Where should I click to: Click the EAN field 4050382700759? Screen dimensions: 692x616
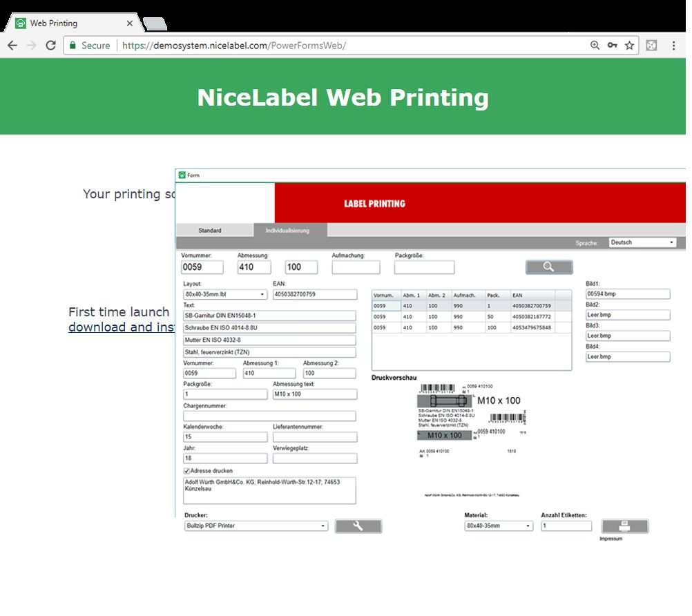[x=315, y=294]
